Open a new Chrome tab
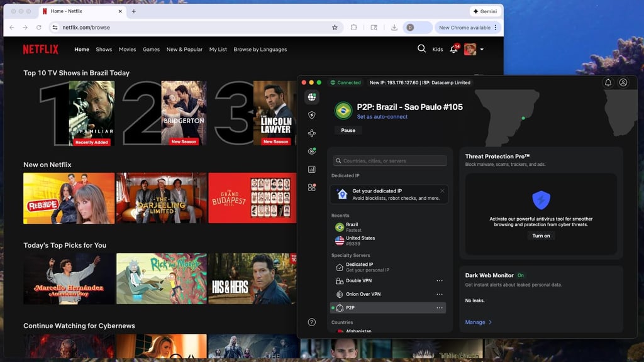 coord(133,11)
